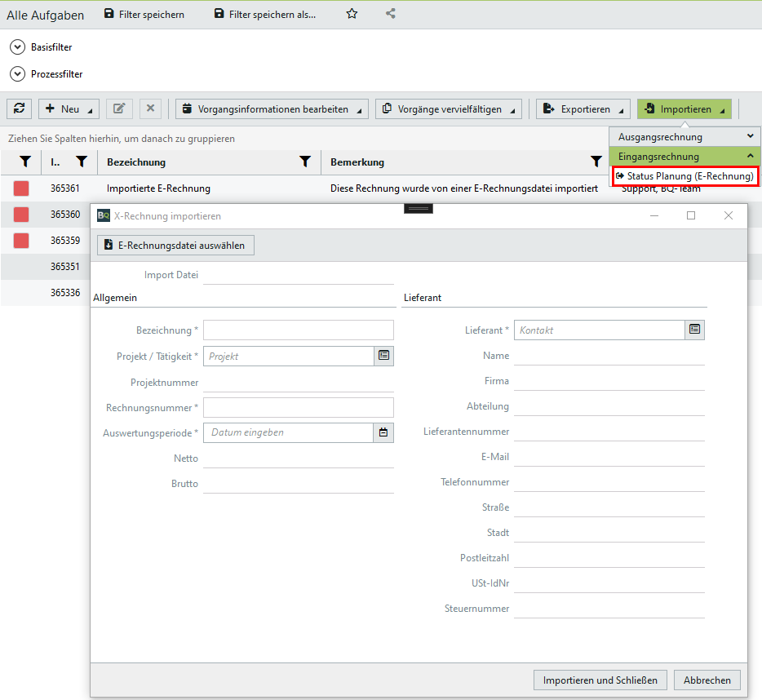Open the Exportieren dropdown
This screenshot has height=700, width=762.
[583, 109]
